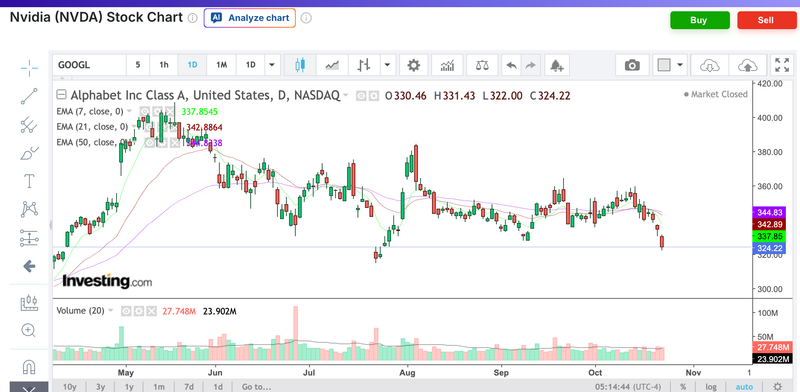
Task: Open the layout options dropdown arrow
Action: click(680, 65)
